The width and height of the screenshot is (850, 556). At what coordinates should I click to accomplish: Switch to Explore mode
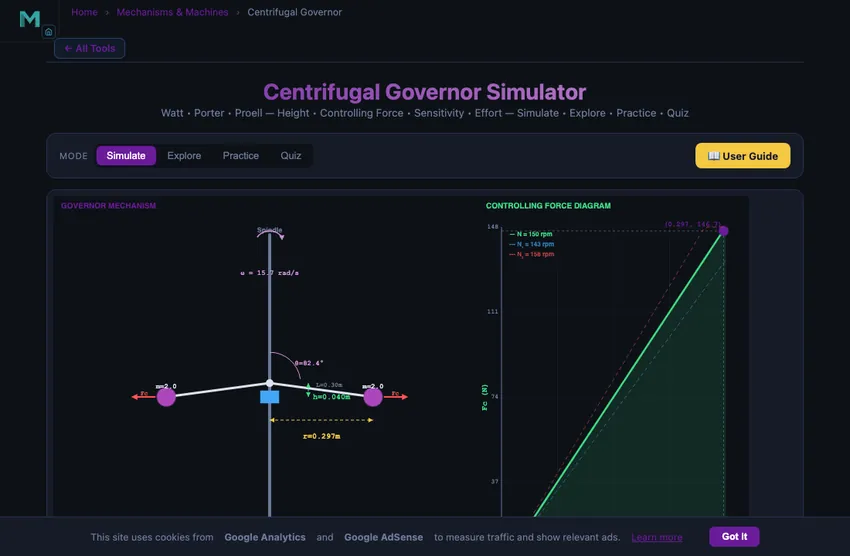pyautogui.click(x=184, y=156)
